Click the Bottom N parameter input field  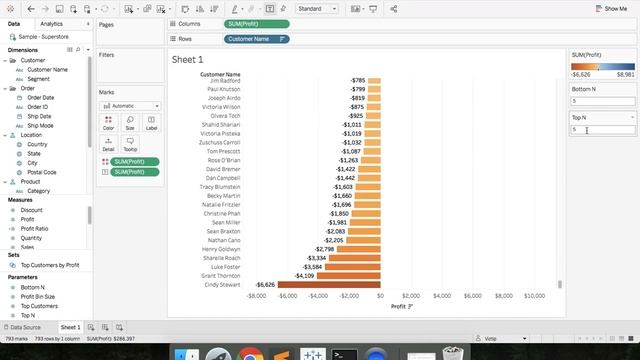coord(603,101)
